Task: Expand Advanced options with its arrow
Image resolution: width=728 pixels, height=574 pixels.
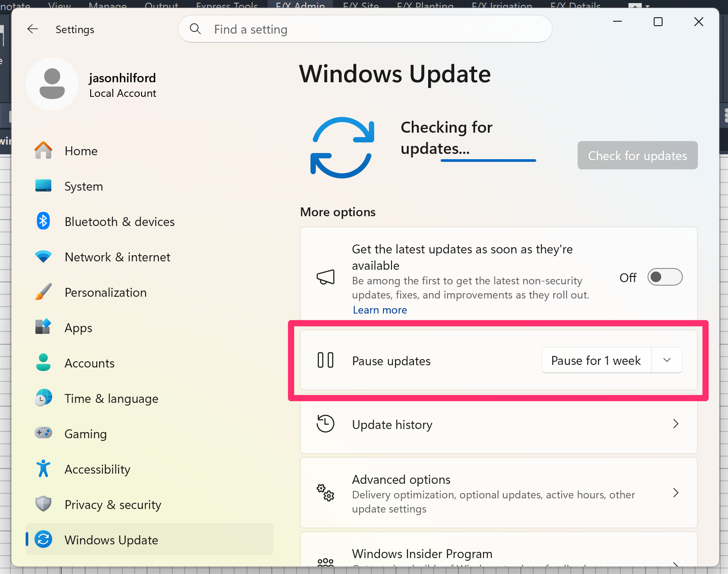Action: coord(675,493)
